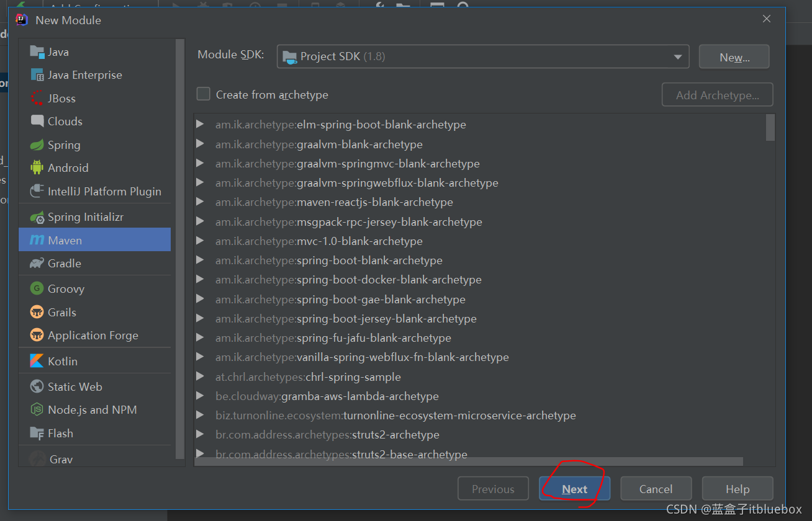Expand graalvm-blank-archetype entry
The height and width of the screenshot is (521, 812).
pyautogui.click(x=200, y=144)
